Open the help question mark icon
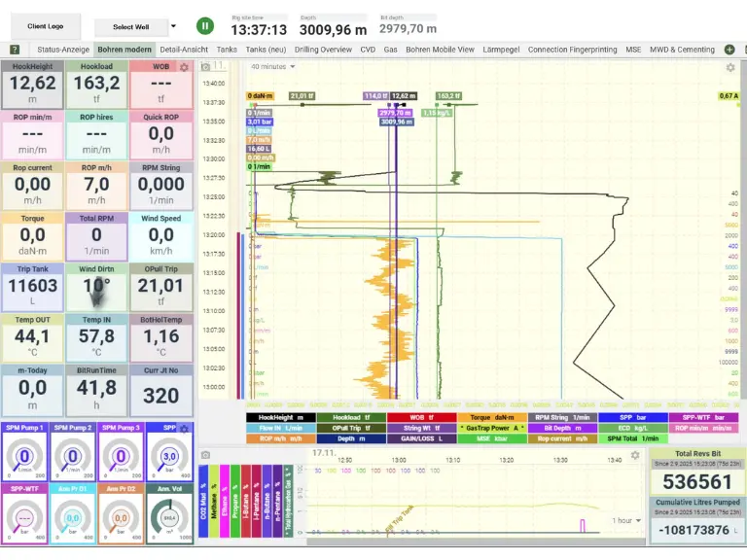Image resolution: width=747 pixels, height=560 pixels. coord(15,50)
